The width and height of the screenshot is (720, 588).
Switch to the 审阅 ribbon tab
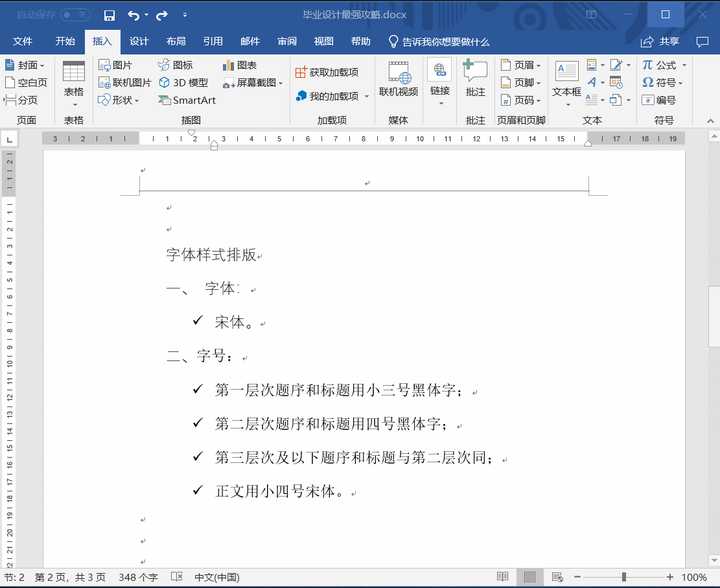(287, 41)
